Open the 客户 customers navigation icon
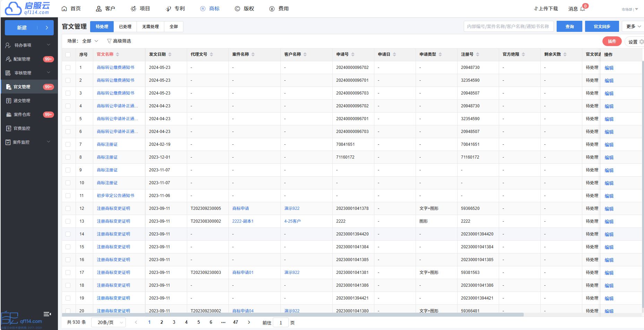 (x=99, y=9)
